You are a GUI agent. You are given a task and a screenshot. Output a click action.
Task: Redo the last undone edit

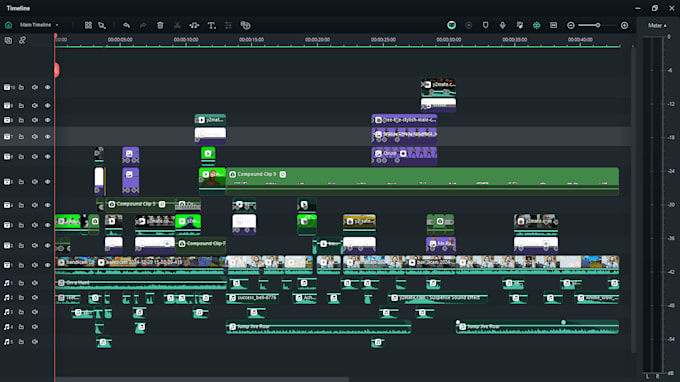coord(143,25)
